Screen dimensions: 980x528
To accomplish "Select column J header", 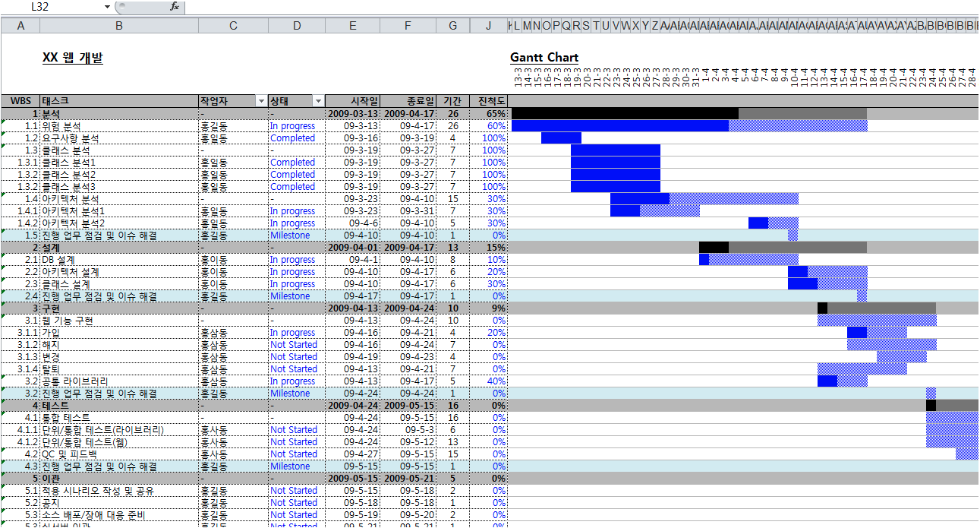I will [489, 26].
